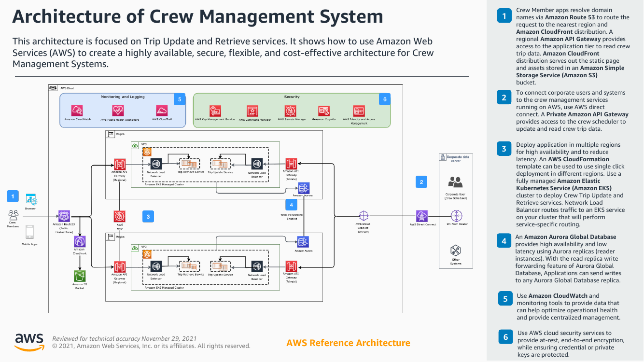Click the Corporate data center building icon

click(443, 157)
